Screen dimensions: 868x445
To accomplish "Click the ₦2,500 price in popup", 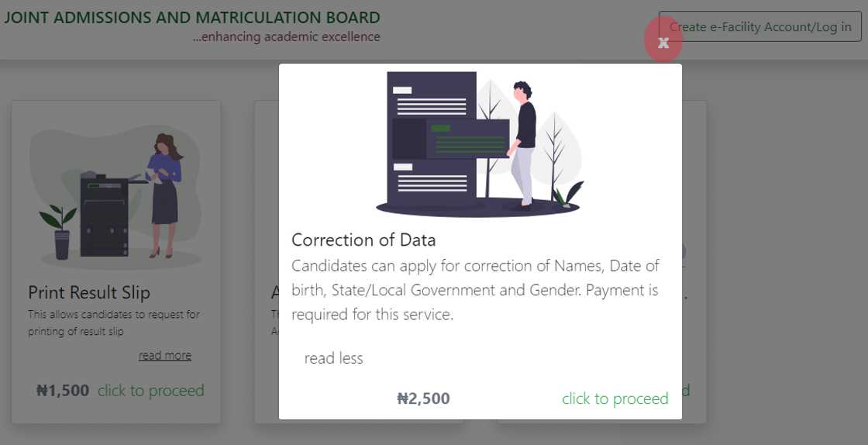I will pos(423,398).
